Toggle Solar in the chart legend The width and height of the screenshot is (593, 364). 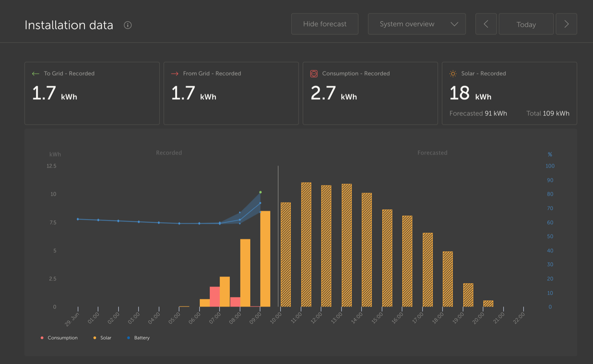pos(104,338)
